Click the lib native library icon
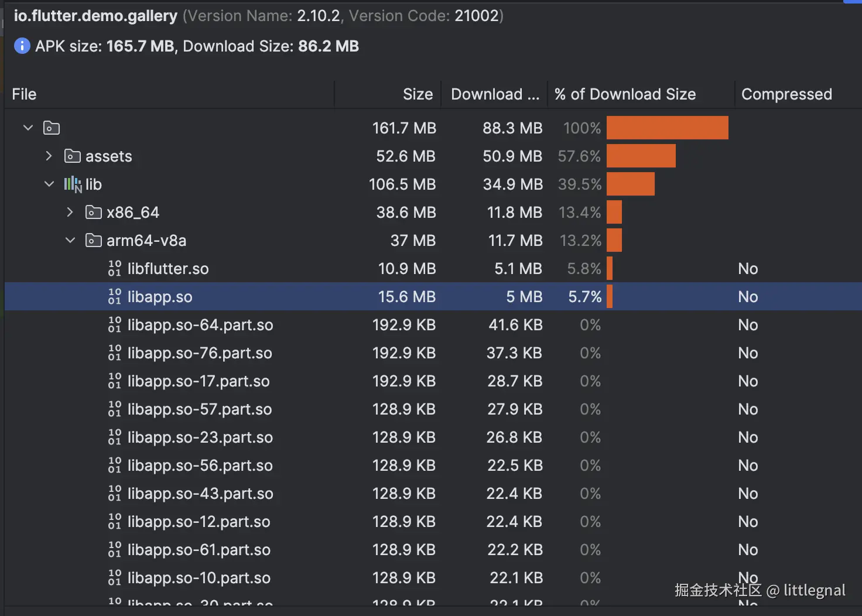Viewport: 862px width, 616px height. (73, 184)
